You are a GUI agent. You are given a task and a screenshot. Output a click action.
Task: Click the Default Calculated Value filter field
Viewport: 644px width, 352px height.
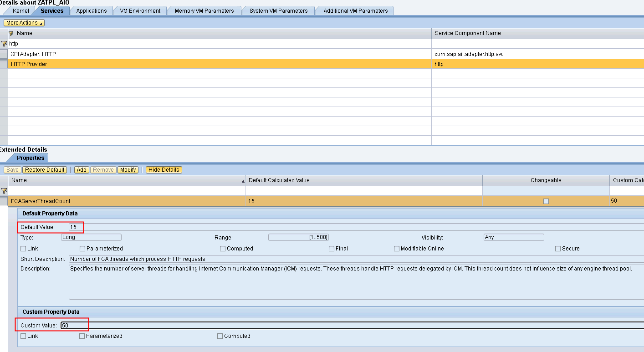tap(364, 191)
